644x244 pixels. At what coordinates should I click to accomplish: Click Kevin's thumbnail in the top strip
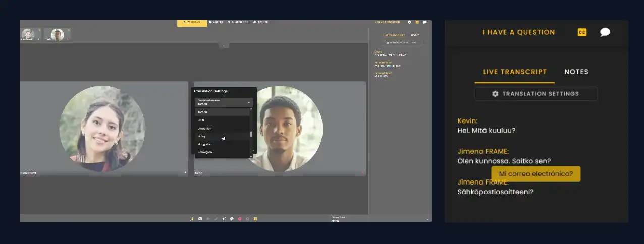[57, 34]
